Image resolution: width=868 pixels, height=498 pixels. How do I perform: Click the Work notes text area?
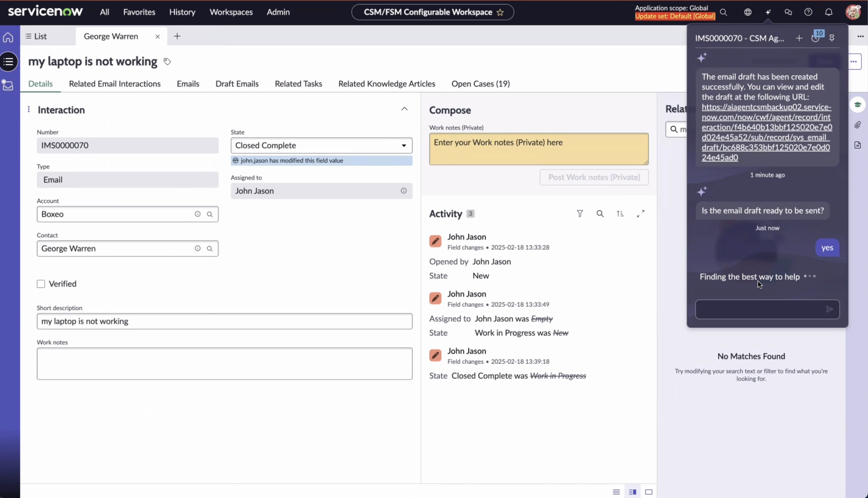coord(224,364)
